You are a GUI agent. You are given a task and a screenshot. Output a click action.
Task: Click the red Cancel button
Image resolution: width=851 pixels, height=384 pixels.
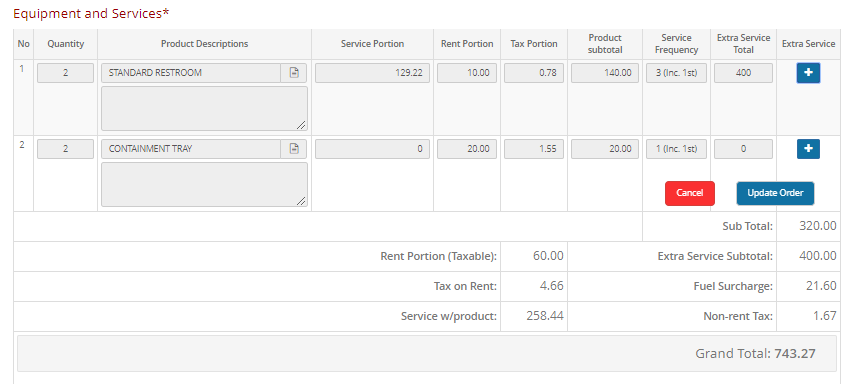[x=690, y=193]
